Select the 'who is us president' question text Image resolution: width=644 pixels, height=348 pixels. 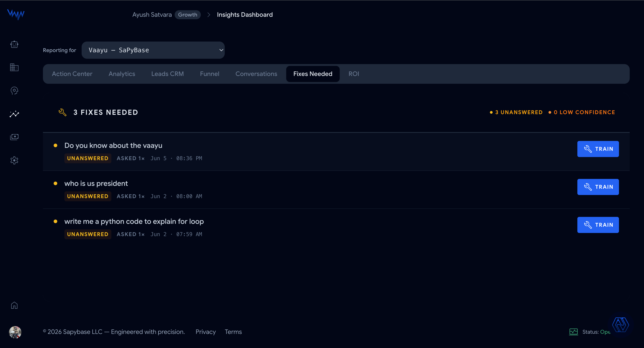96,183
